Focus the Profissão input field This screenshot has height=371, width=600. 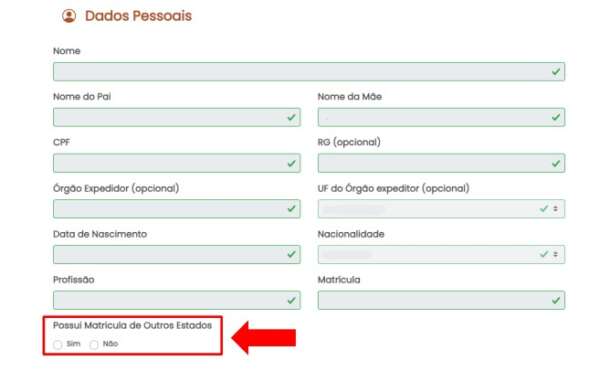(177, 300)
